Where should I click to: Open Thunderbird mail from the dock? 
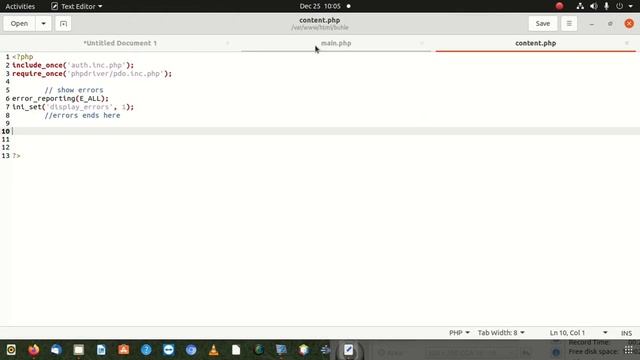pos(56,350)
